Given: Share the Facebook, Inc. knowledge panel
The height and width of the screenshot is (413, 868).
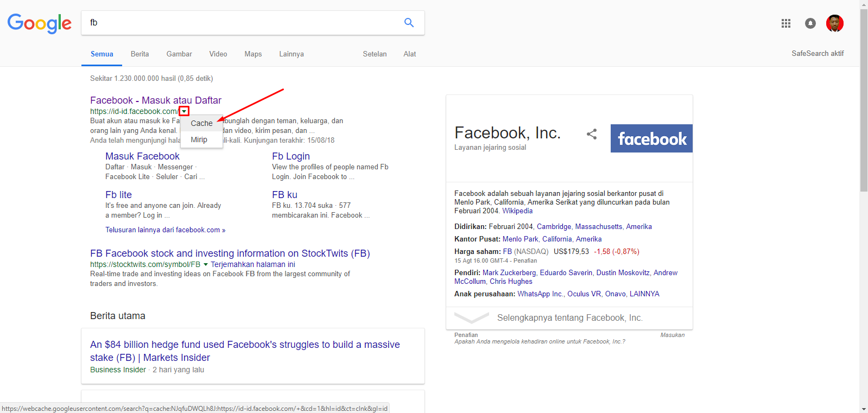Looking at the screenshot, I should (592, 134).
